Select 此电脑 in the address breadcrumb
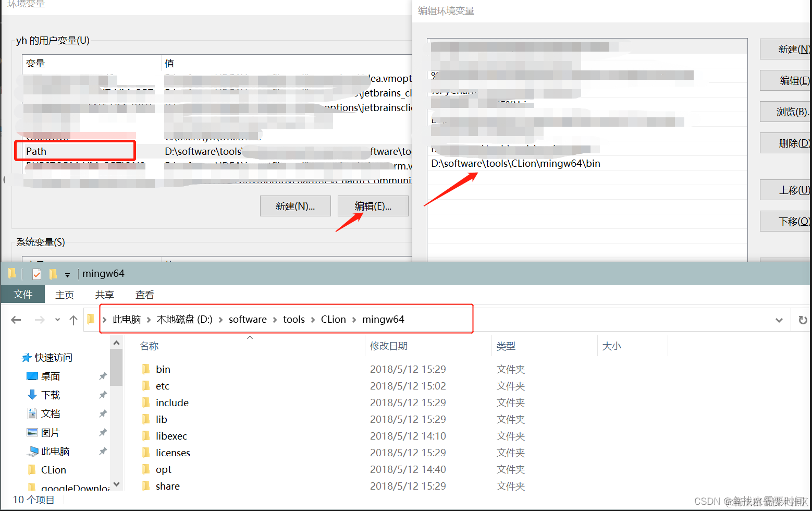 click(127, 319)
